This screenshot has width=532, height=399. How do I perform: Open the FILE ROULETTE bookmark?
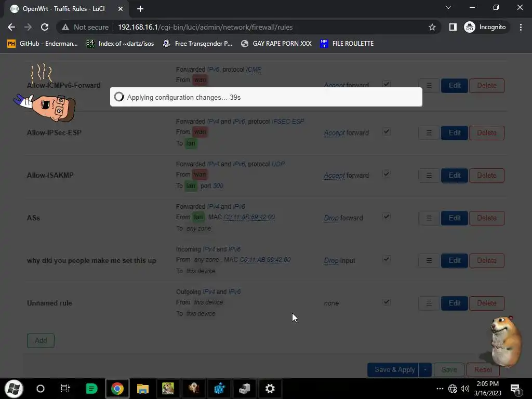pyautogui.click(x=347, y=44)
